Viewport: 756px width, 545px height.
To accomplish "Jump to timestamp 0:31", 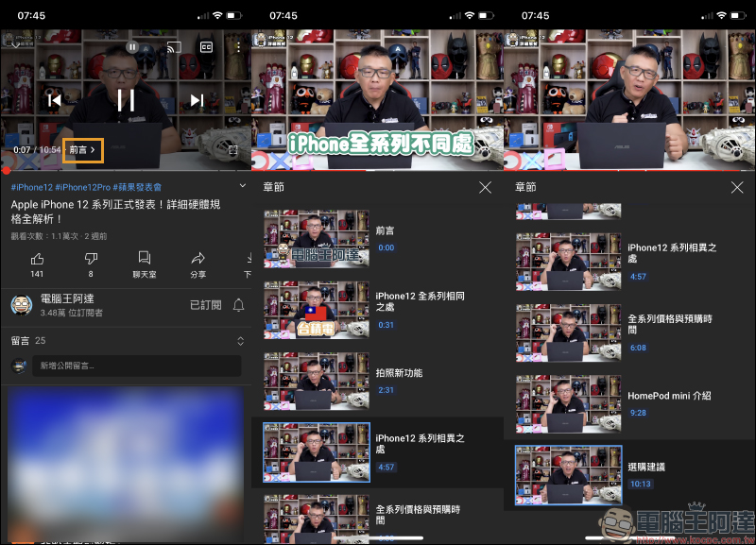I will [386, 325].
